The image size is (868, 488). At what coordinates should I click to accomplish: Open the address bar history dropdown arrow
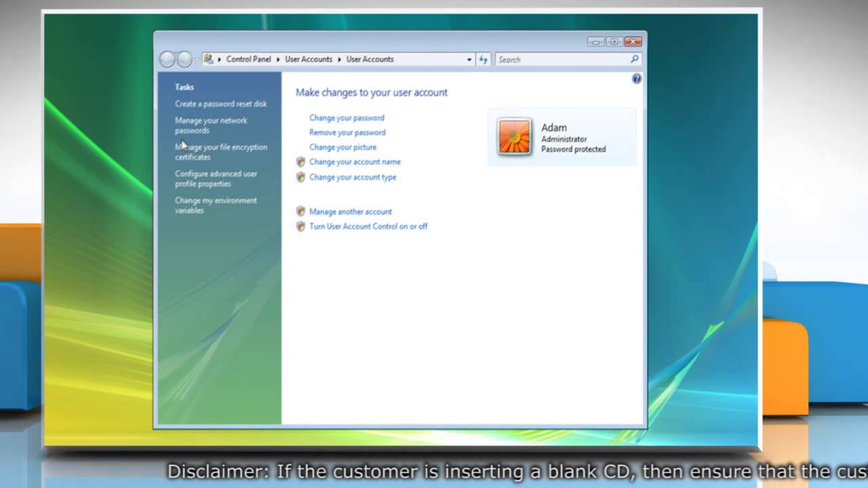pyautogui.click(x=469, y=60)
